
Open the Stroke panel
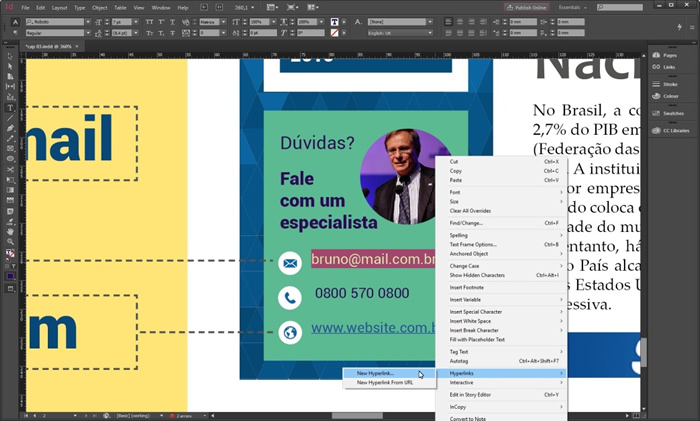pyautogui.click(x=667, y=83)
